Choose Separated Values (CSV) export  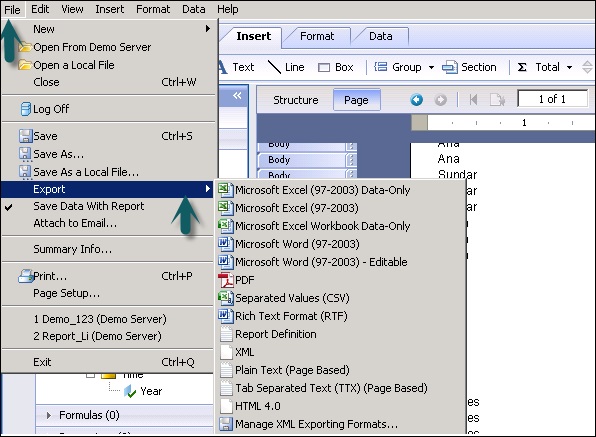point(341,298)
